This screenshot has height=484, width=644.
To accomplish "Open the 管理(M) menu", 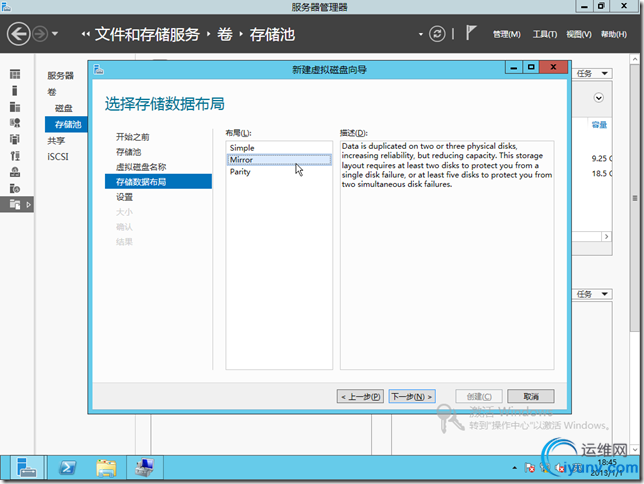I will pyautogui.click(x=506, y=35).
